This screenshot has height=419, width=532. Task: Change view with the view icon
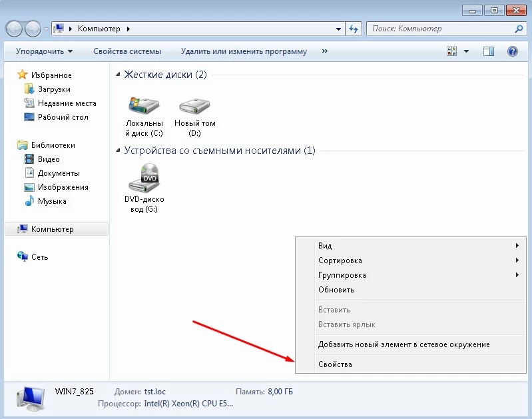coord(451,51)
